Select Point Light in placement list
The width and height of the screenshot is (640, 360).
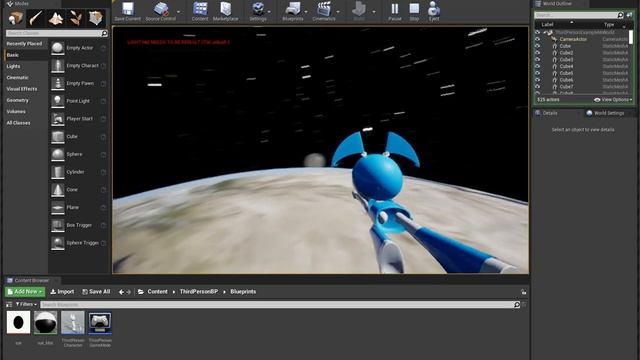pos(78,101)
